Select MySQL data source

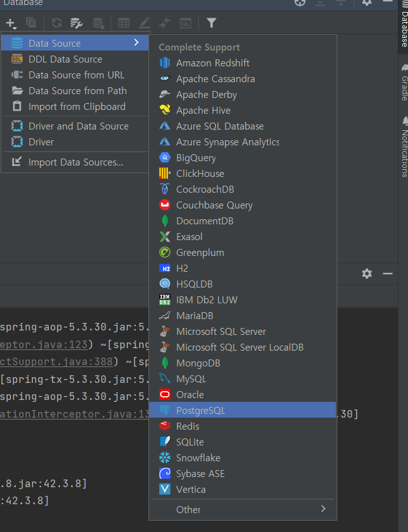[243, 379]
